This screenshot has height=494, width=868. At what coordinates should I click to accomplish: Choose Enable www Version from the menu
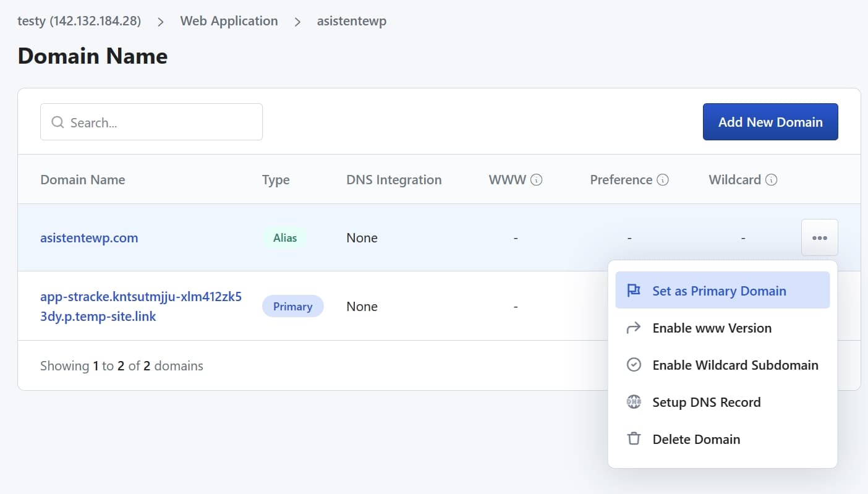click(712, 328)
